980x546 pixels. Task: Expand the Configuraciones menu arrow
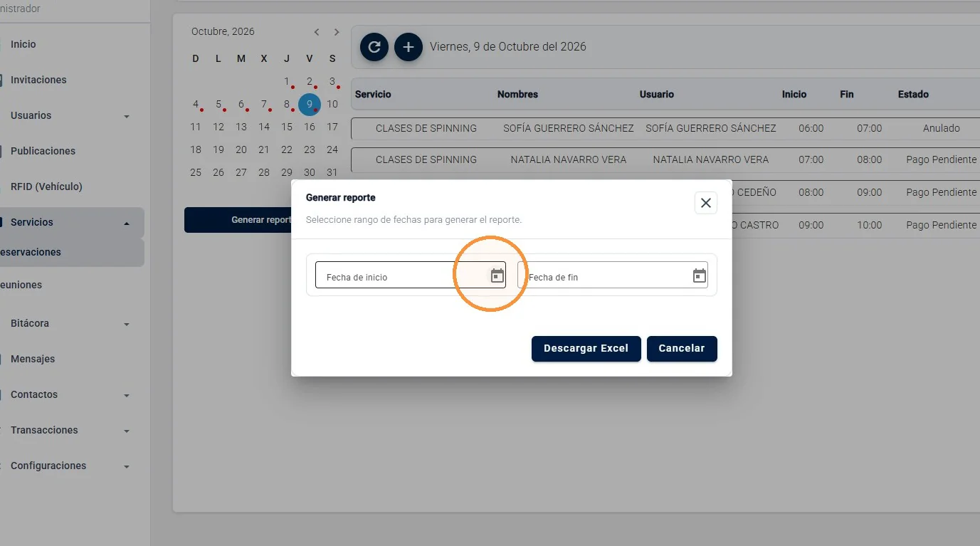[x=127, y=466]
